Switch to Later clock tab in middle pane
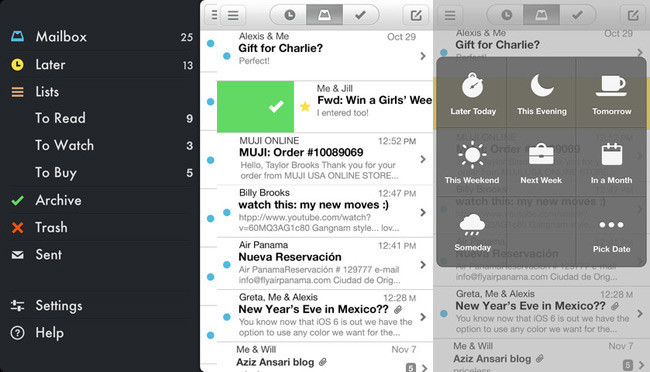Screen dimensions: 650x372 (x=289, y=15)
